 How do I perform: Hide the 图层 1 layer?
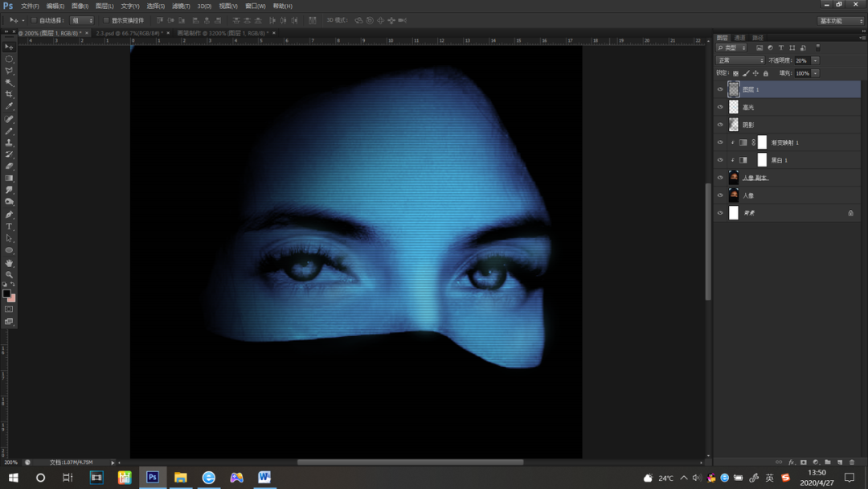pyautogui.click(x=720, y=89)
